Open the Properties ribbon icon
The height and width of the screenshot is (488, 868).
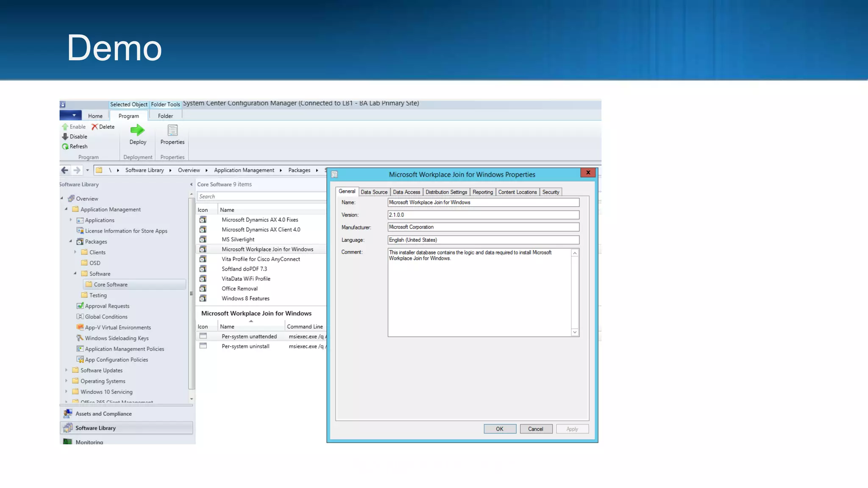tap(172, 130)
